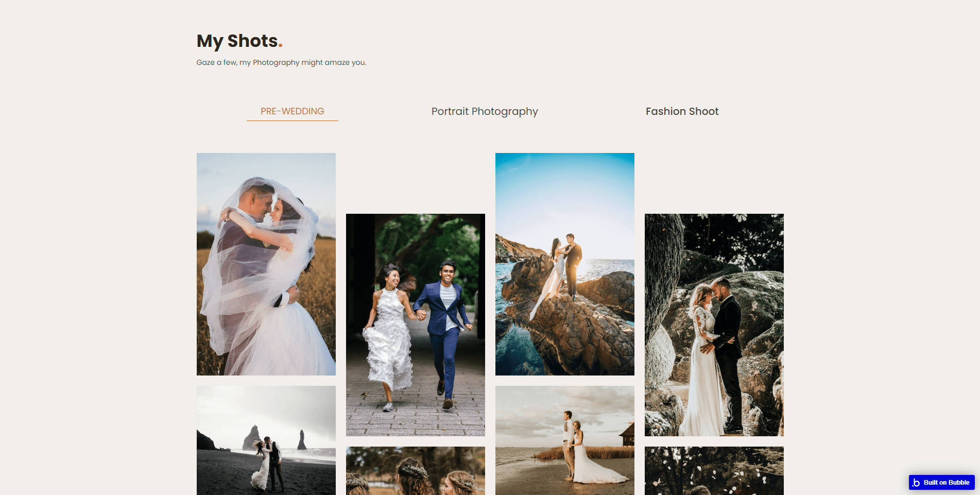The image size is (980, 495).
Task: View the couple on rocky coastline photo
Action: 564,264
